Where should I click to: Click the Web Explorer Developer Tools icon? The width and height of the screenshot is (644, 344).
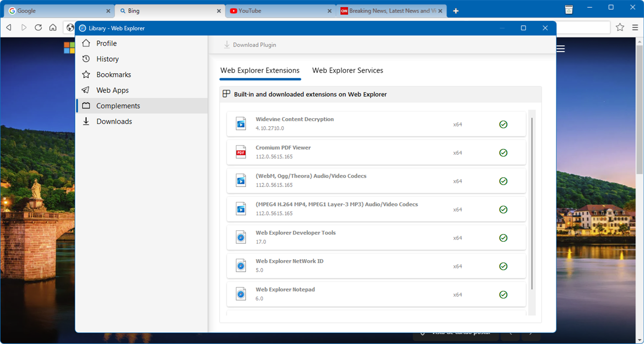coord(241,237)
